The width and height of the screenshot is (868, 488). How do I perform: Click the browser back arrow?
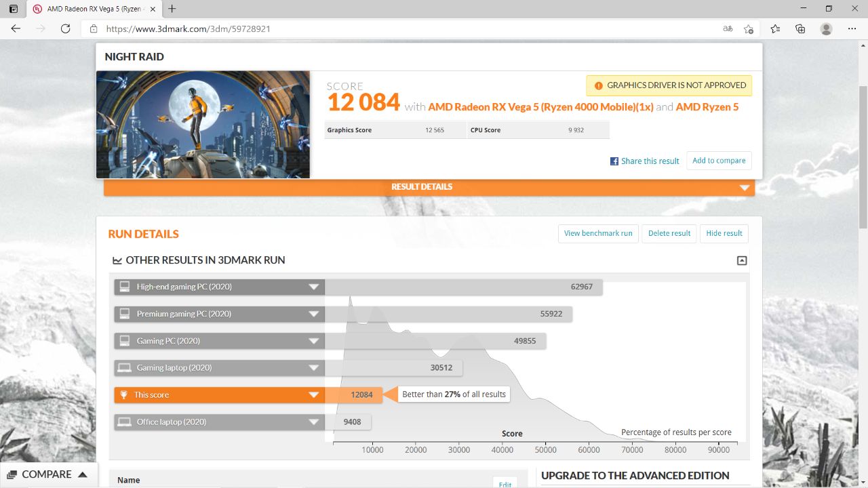click(x=16, y=28)
